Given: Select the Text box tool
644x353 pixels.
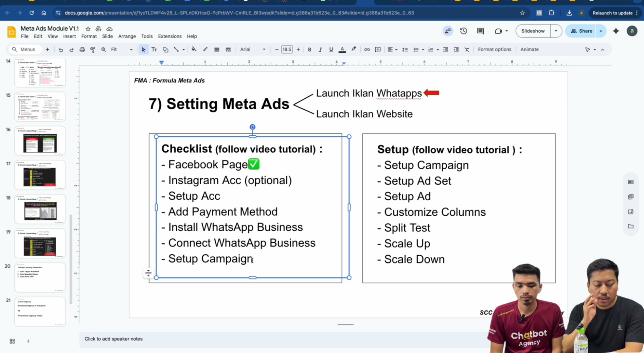Looking at the screenshot, I should [154, 50].
